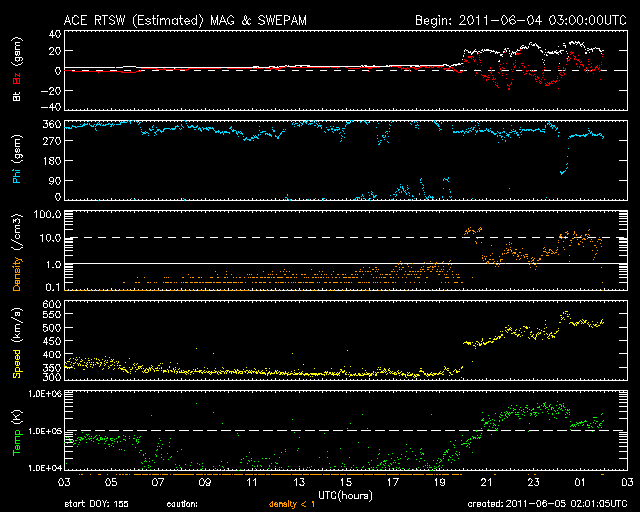Select the "23" hour tick label
Viewport: 640px width, 512px height.
click(x=533, y=483)
